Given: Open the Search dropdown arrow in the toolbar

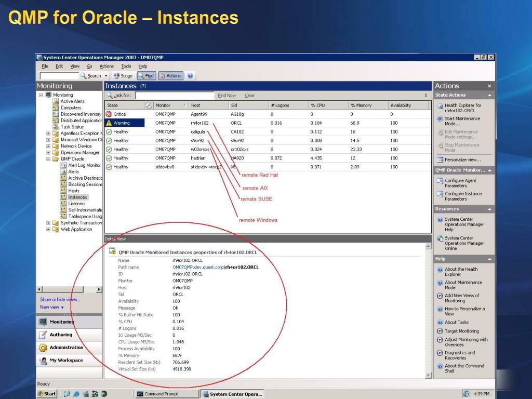Looking at the screenshot, I should tap(106, 76).
